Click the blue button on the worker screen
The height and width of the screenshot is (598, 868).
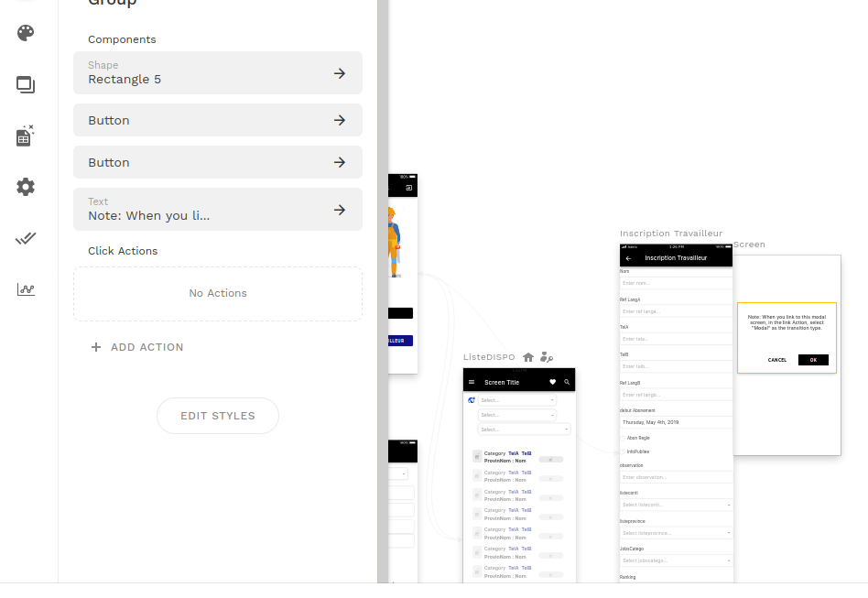tap(400, 341)
